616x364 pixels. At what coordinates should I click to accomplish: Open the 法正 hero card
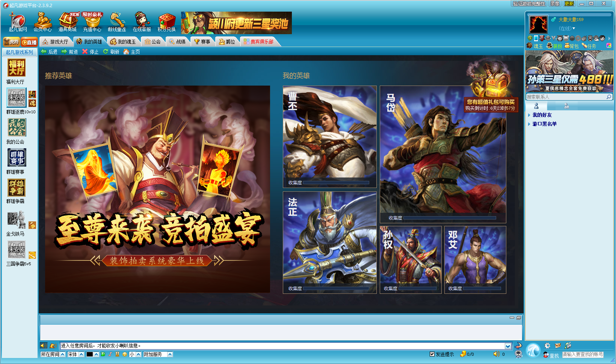[x=329, y=242]
